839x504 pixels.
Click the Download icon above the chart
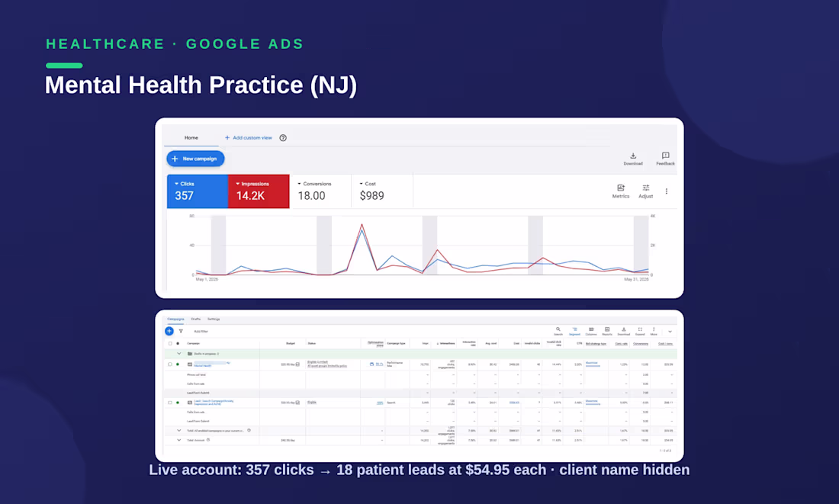[633, 156]
